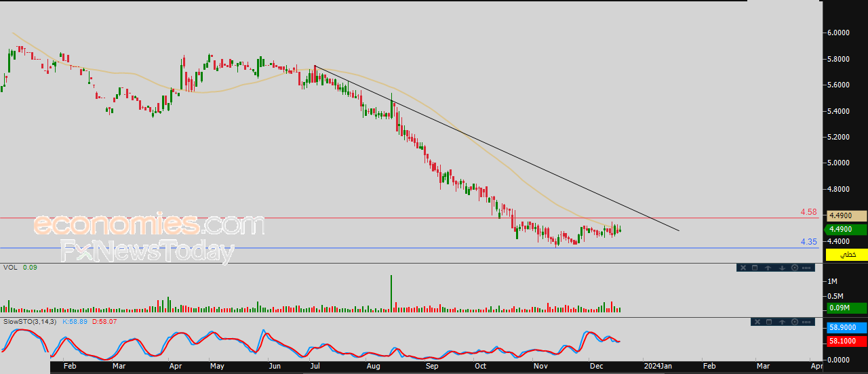This screenshot has height=374, width=868.
Task: Open more options for SlowSTO panel
Action: click(x=806, y=322)
